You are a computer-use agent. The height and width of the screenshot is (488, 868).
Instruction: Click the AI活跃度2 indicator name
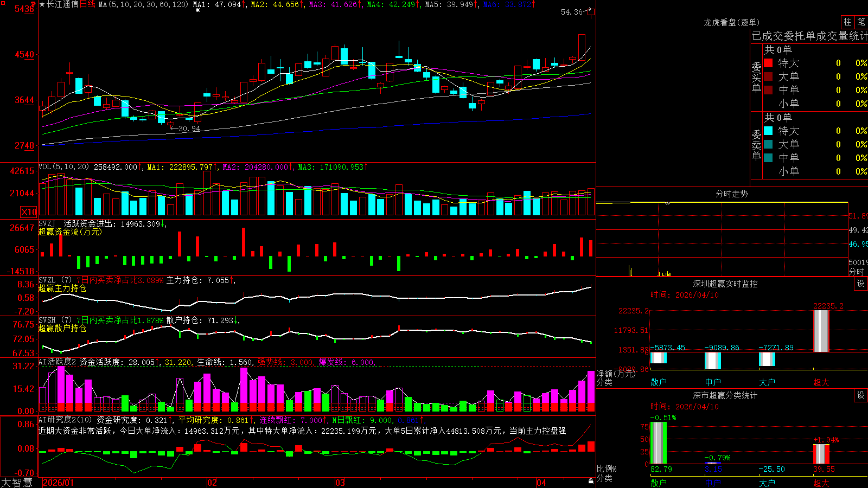click(x=57, y=362)
